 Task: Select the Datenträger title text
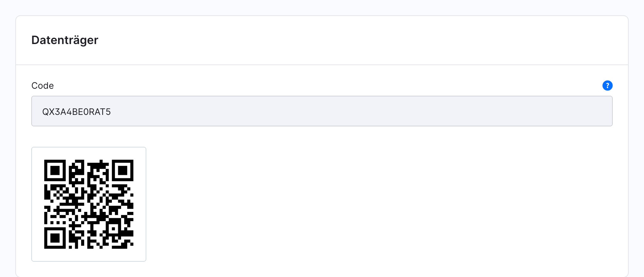pyautogui.click(x=65, y=40)
